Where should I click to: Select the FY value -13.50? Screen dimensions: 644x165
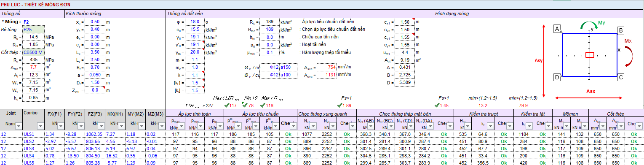75,156
